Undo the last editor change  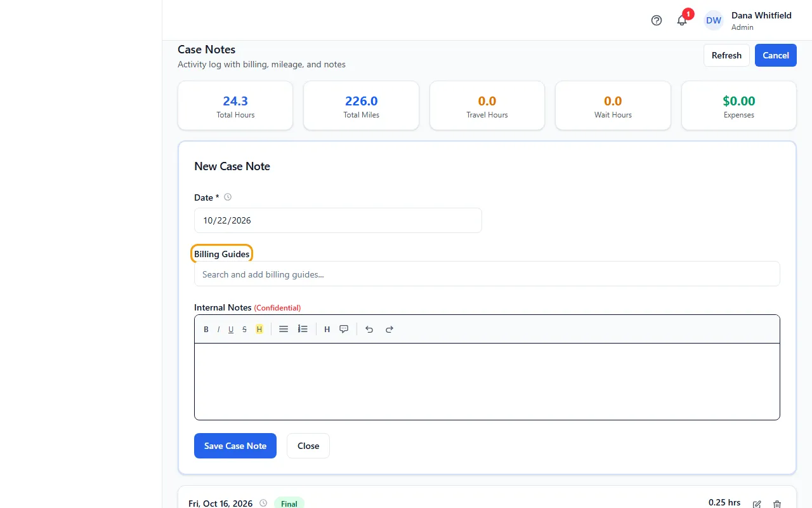369,329
